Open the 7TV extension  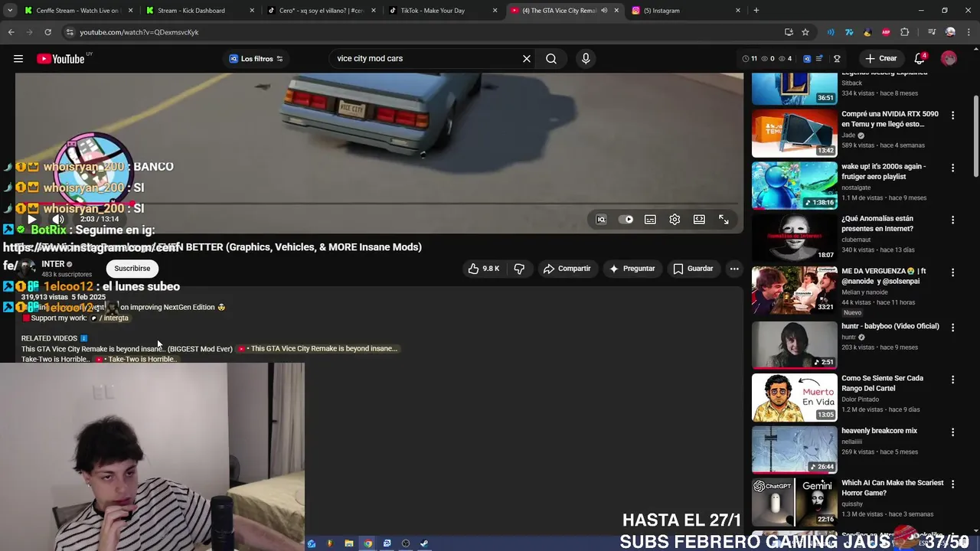[849, 32]
